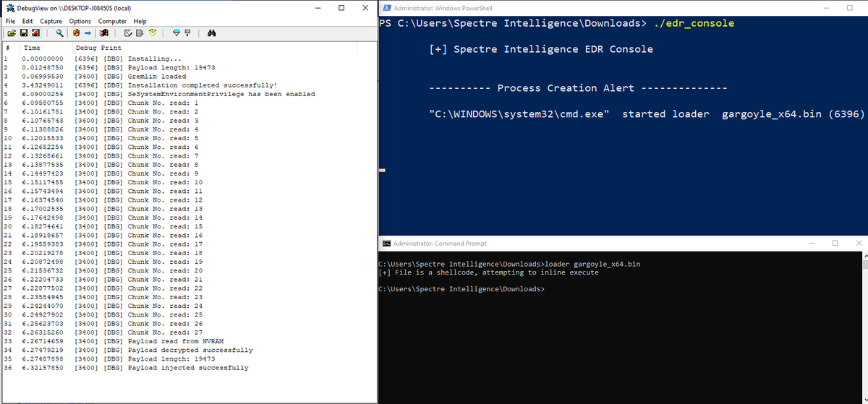This screenshot has height=404, width=868.
Task: Click the Find binoculars icon
Action: click(212, 33)
